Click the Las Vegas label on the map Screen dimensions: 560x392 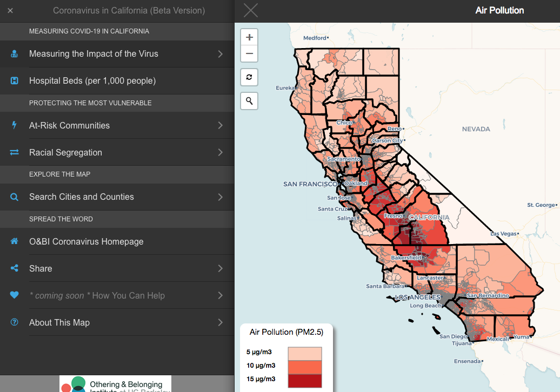503,234
